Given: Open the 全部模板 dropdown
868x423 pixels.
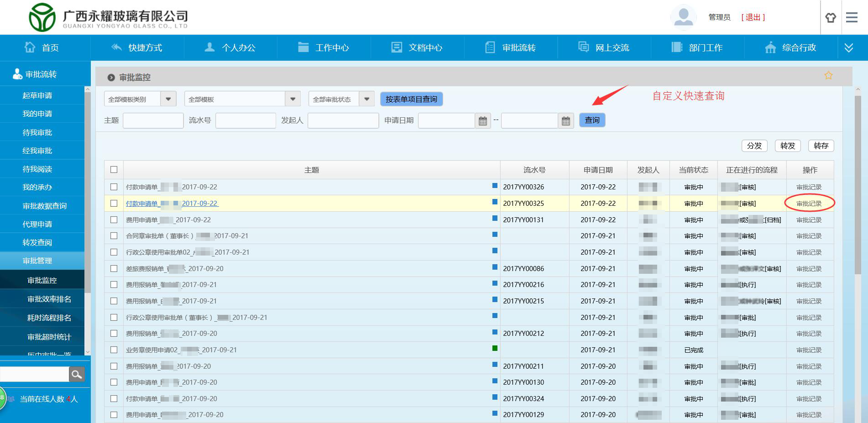Looking at the screenshot, I should [x=293, y=99].
